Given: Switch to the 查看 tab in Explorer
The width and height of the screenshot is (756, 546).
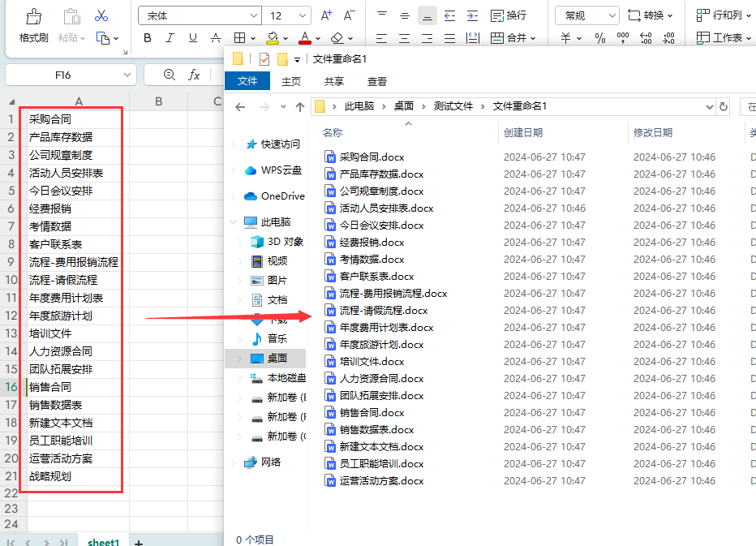Looking at the screenshot, I should pyautogui.click(x=376, y=81).
